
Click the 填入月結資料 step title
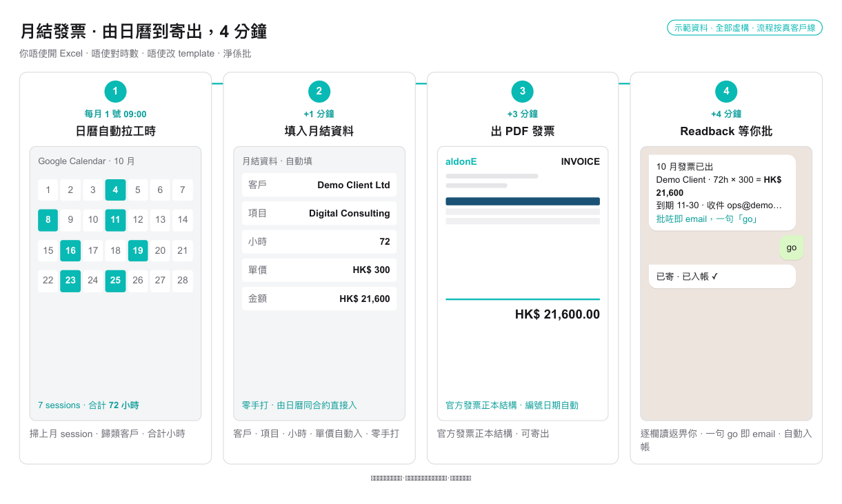tap(319, 131)
